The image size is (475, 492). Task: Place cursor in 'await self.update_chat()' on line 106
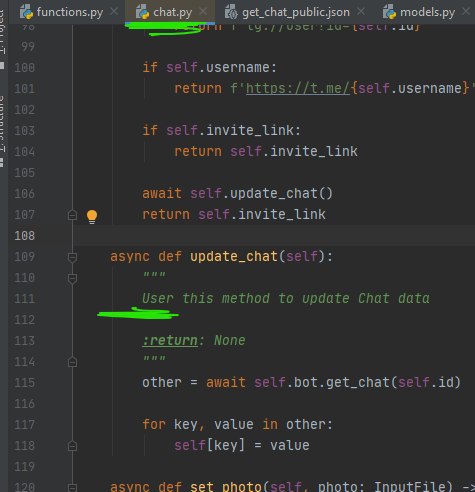pos(237,194)
